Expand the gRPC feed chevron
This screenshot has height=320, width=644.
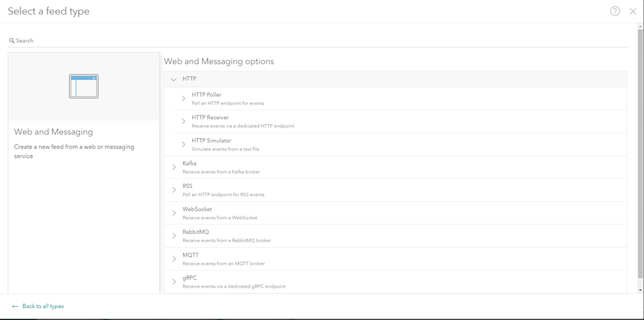(174, 282)
